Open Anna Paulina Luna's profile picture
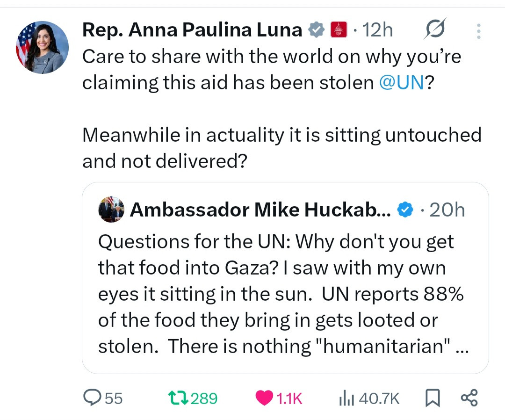505x420 pixels. [43, 47]
